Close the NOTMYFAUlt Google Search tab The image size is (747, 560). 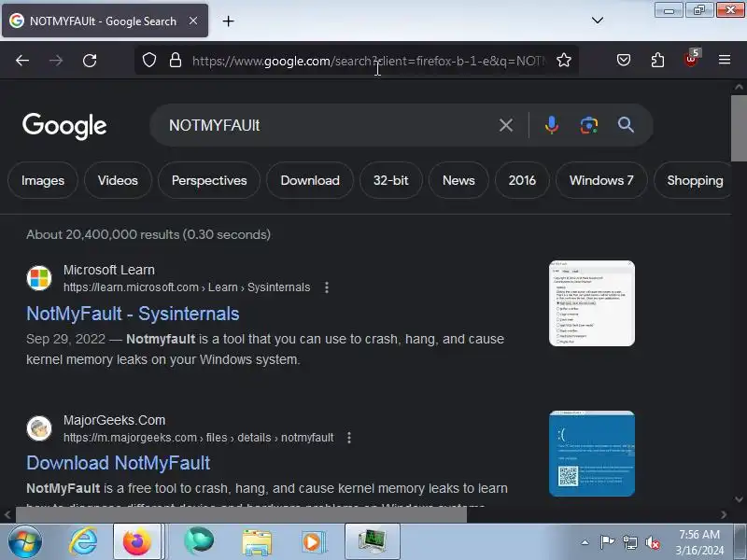(x=193, y=21)
